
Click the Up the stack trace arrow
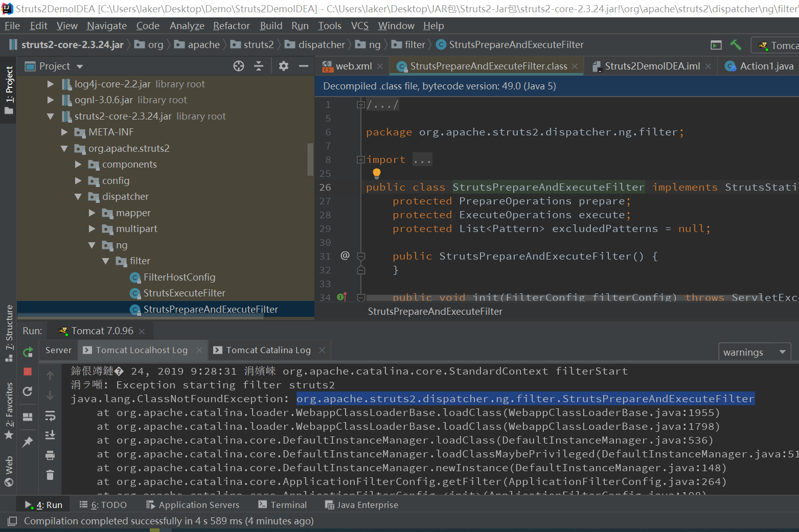click(x=50, y=376)
